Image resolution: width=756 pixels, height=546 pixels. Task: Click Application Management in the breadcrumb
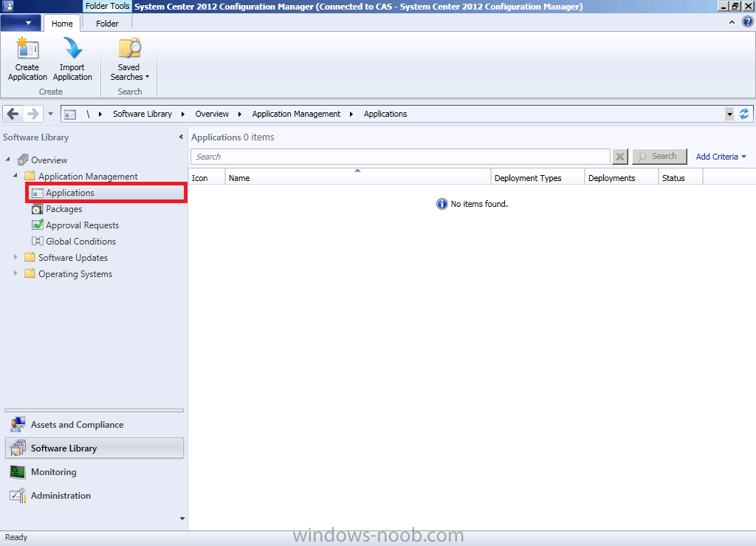click(296, 114)
